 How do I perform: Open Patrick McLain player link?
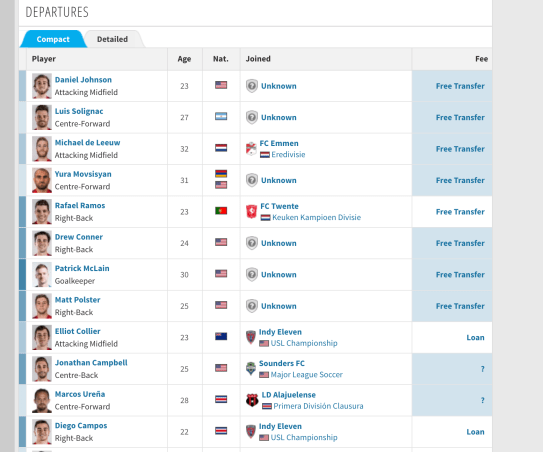(x=82, y=268)
